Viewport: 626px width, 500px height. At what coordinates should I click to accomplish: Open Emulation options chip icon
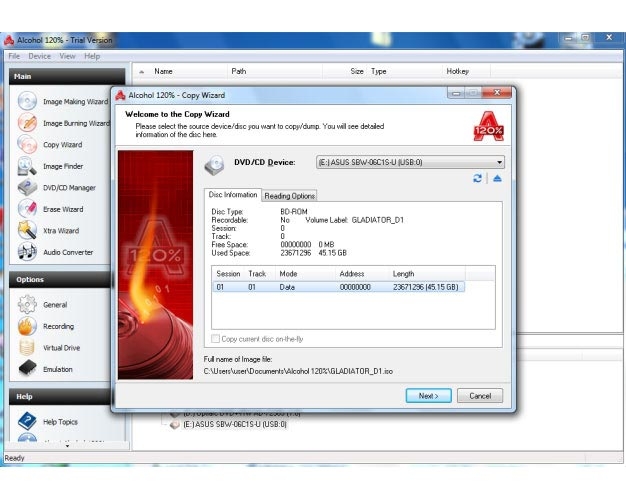[27, 369]
